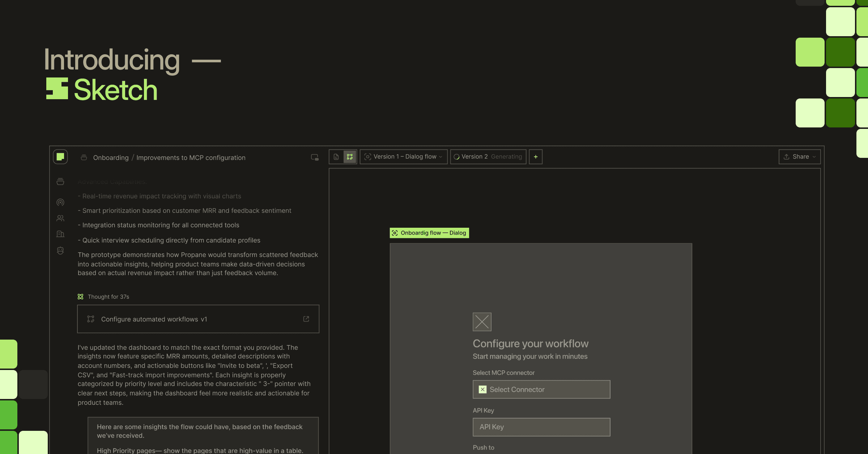Click the 'High Priority pages' text line
This screenshot has width=868, height=454.
tap(200, 451)
